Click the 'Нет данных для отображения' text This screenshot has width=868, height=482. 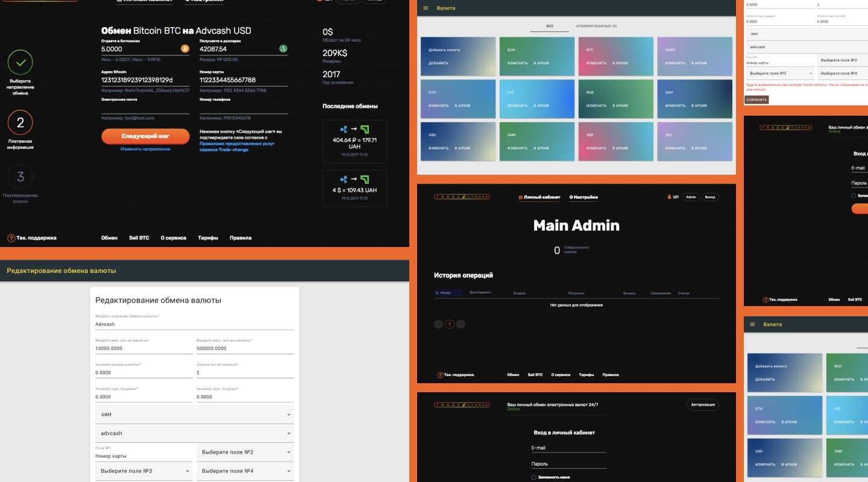pyautogui.click(x=576, y=305)
